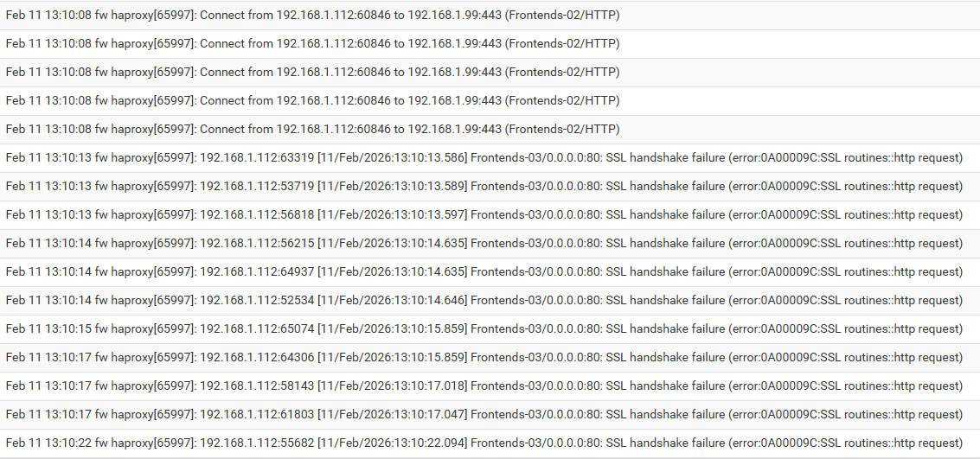The height and width of the screenshot is (459, 980).
Task: Click the topmost Connect from 192.168.1.112:60846 row
Action: point(312,15)
